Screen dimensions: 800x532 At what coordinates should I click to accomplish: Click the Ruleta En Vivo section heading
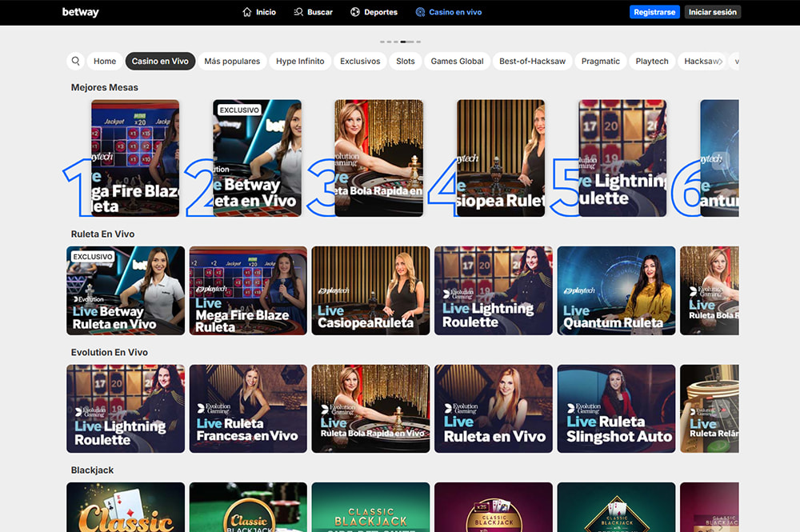tap(102, 234)
